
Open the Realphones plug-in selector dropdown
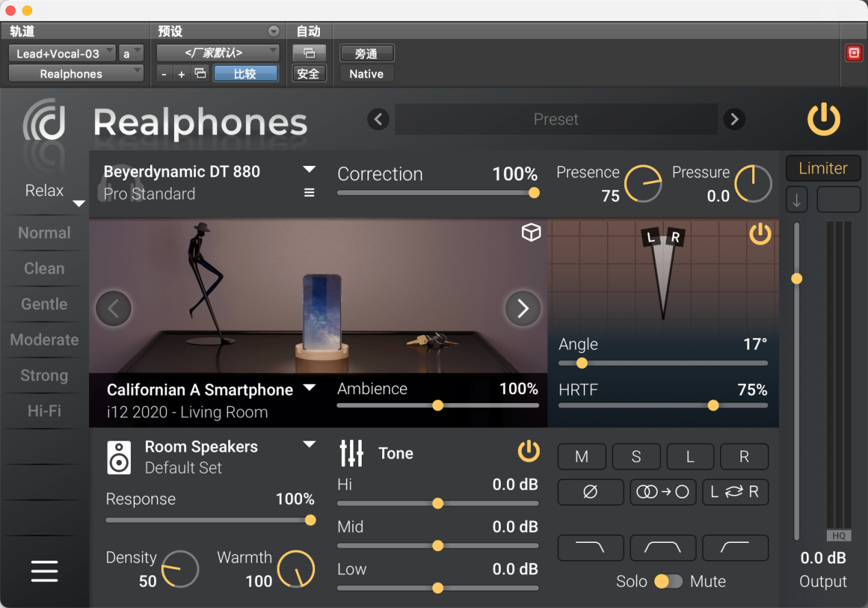coord(76,74)
